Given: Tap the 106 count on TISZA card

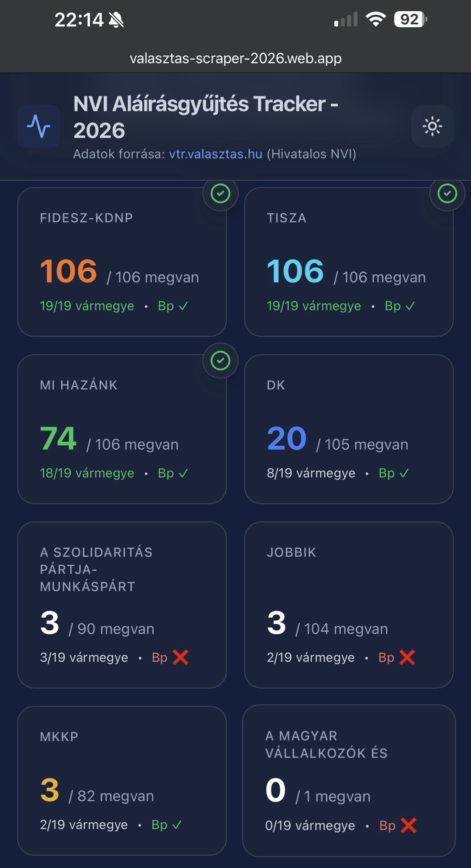Looking at the screenshot, I should tap(295, 271).
